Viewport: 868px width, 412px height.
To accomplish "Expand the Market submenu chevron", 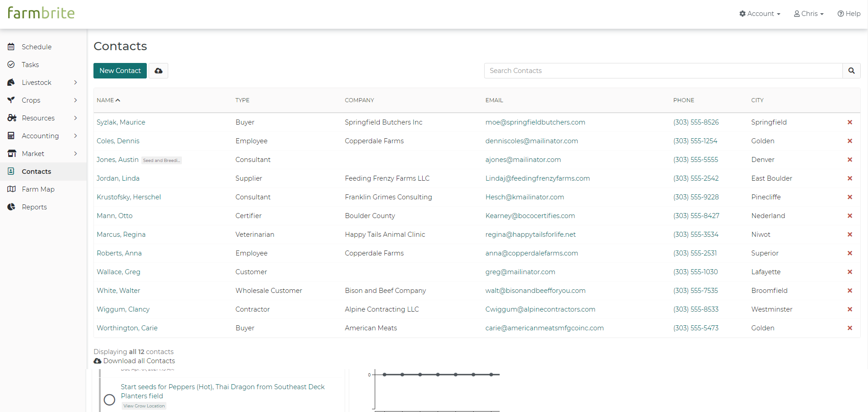I will pos(76,154).
